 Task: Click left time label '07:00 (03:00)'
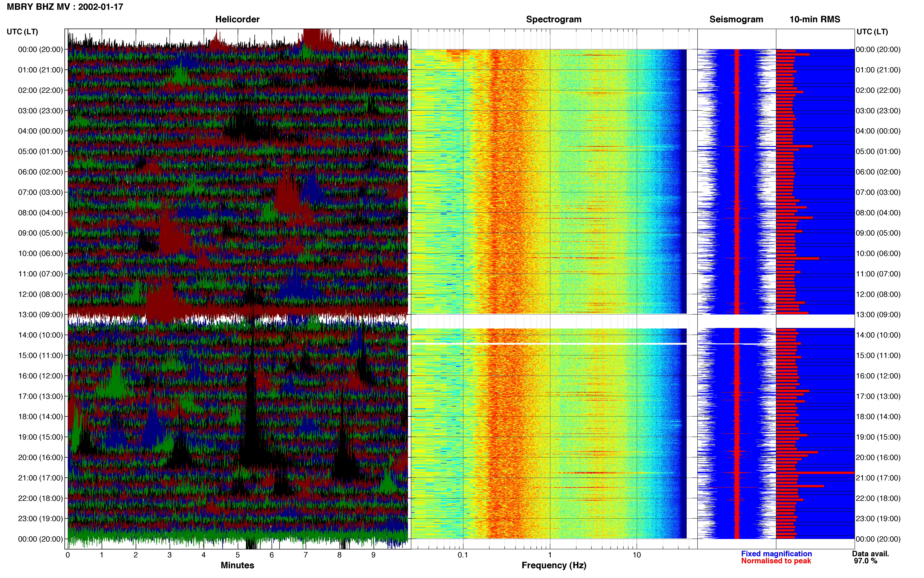(x=41, y=192)
